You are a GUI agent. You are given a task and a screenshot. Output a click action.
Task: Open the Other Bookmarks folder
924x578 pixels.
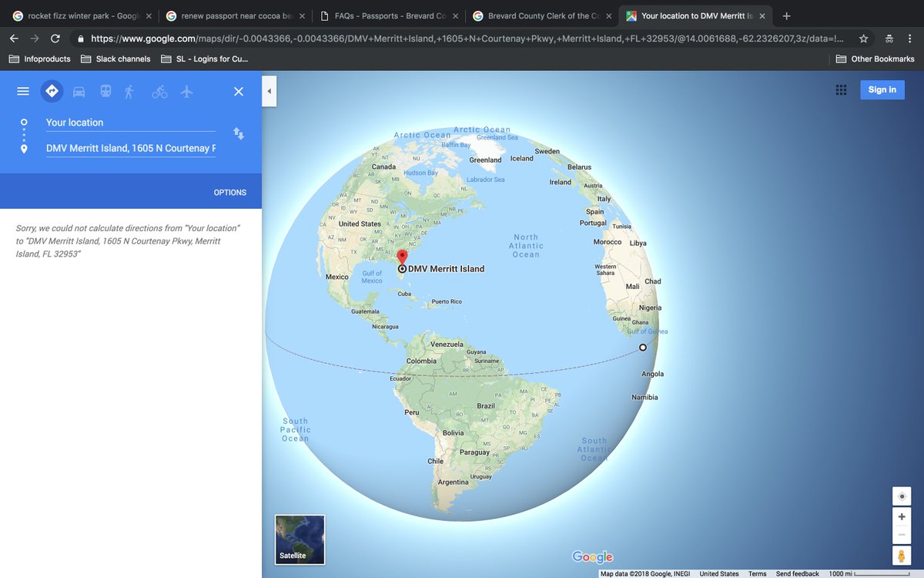click(x=875, y=59)
